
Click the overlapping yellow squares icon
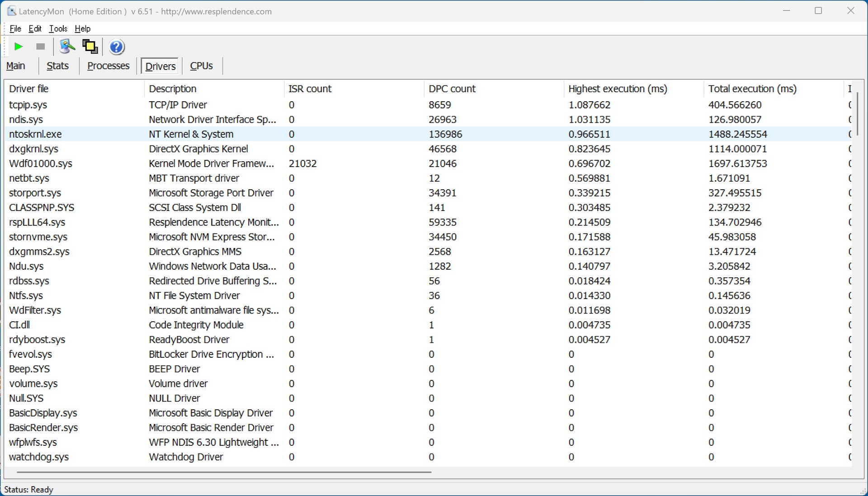click(x=90, y=47)
